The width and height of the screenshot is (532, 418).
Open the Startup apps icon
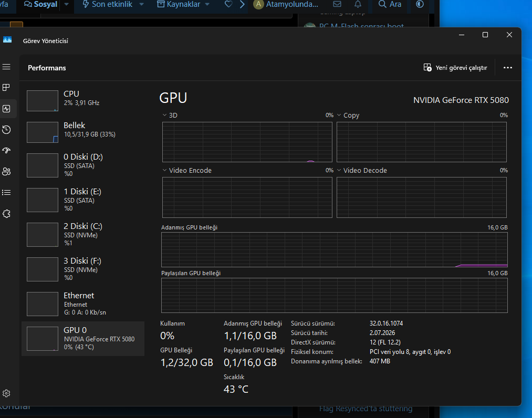[x=6, y=150]
